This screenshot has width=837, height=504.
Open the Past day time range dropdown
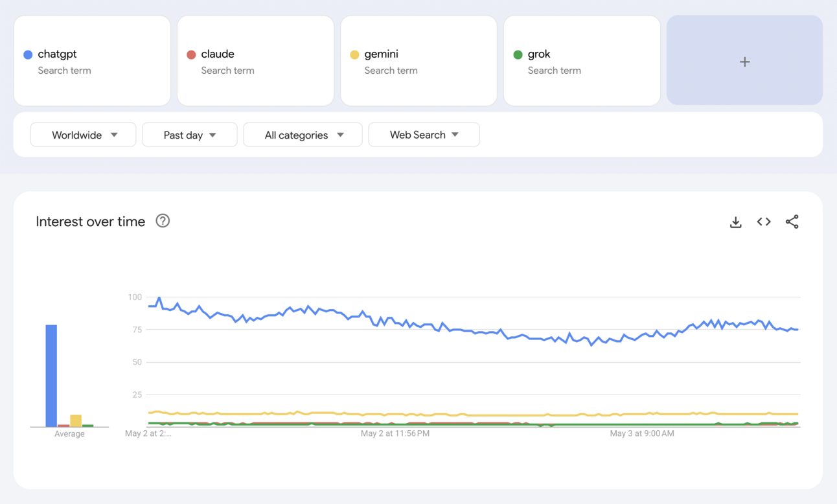coord(189,135)
